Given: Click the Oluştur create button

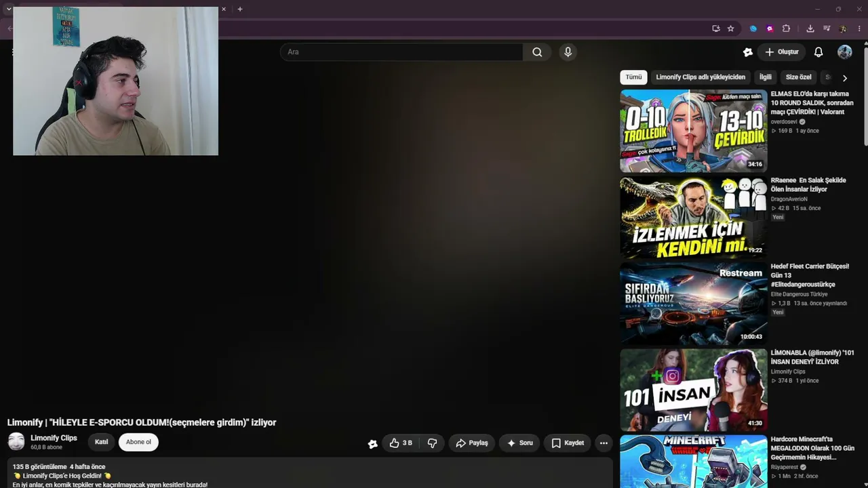Looking at the screenshot, I should point(781,52).
